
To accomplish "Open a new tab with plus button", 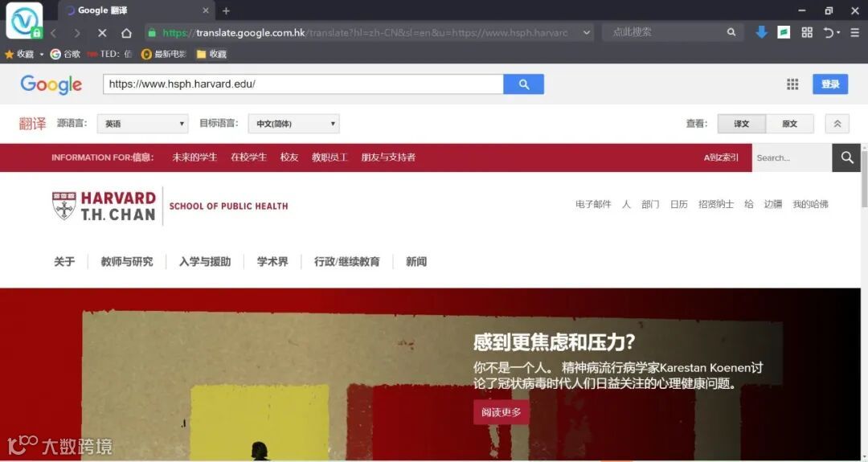I will coord(226,10).
